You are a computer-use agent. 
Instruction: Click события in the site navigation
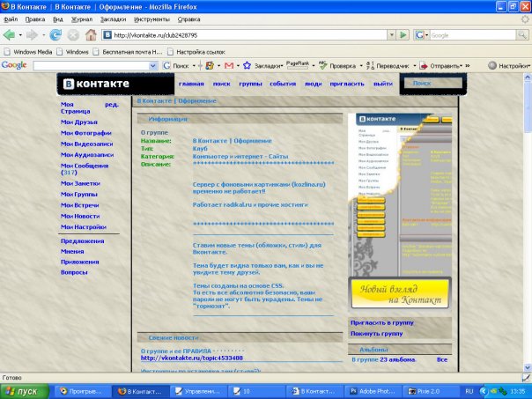pos(283,84)
